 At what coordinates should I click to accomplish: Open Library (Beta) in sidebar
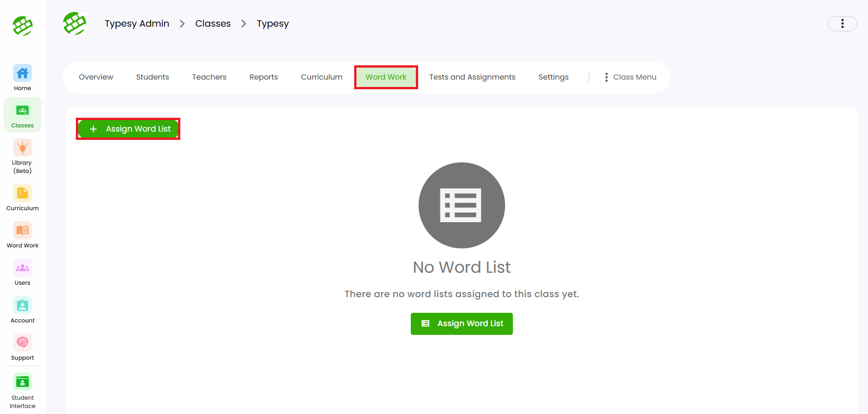point(23,156)
